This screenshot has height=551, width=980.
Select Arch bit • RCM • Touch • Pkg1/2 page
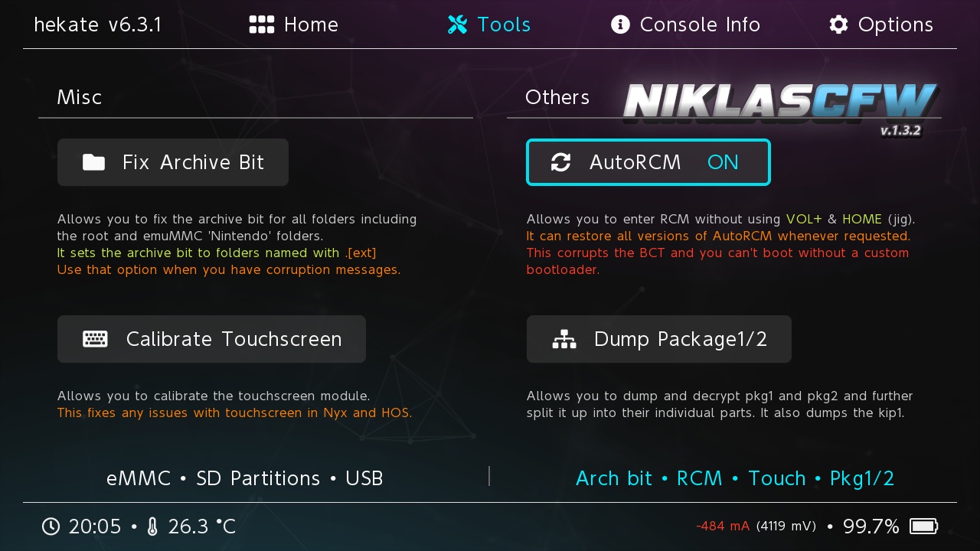734,478
